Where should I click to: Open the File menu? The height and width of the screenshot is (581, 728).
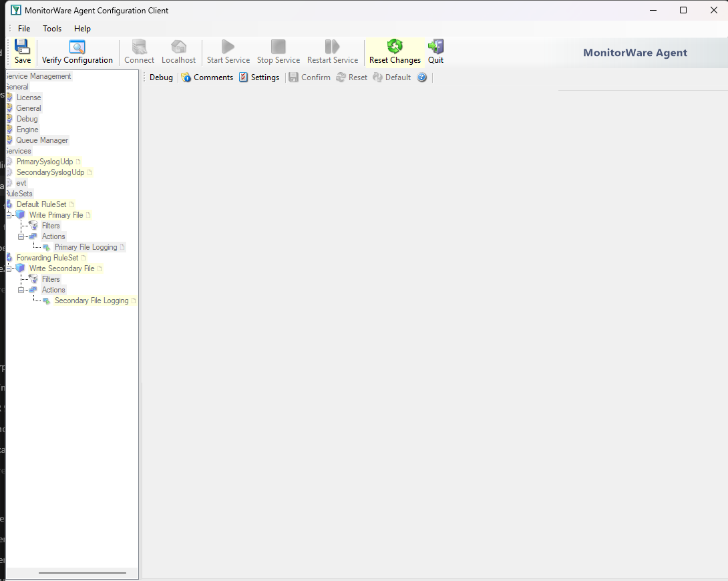[24, 29]
